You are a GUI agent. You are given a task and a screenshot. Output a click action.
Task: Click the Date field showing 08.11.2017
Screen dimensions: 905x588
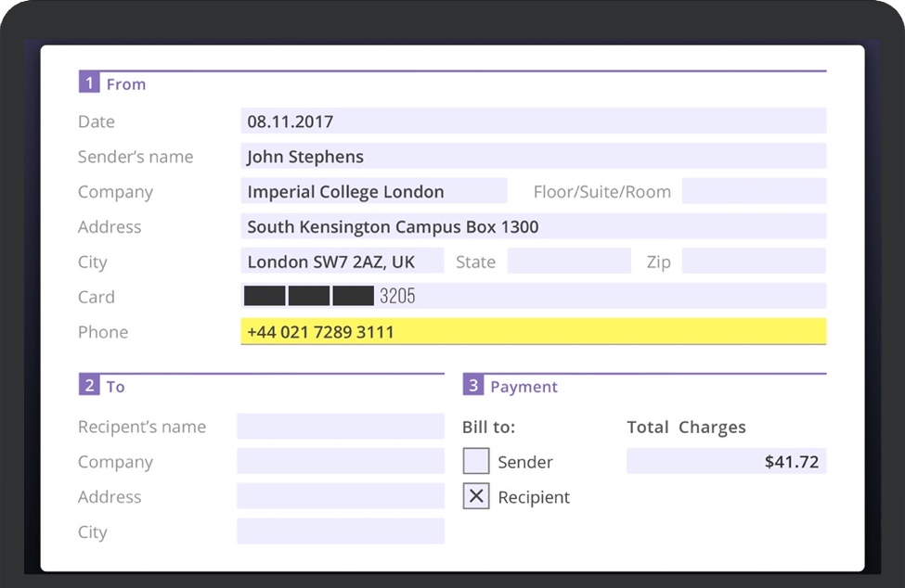point(533,121)
